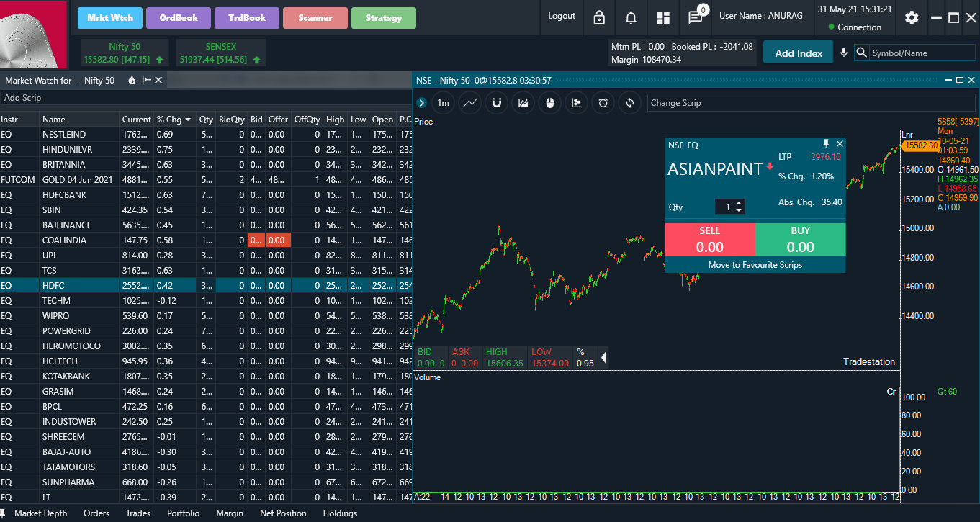Select the line chart type icon

coord(470,103)
